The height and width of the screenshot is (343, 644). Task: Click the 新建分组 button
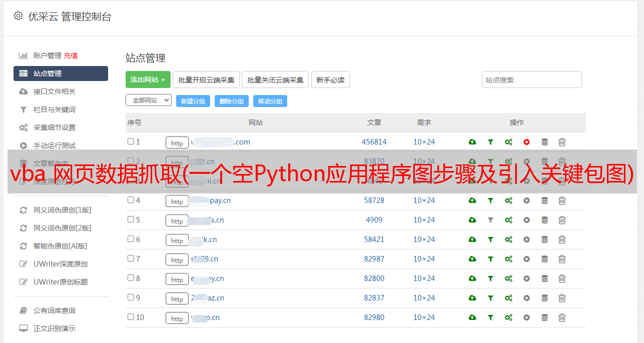[x=193, y=101]
